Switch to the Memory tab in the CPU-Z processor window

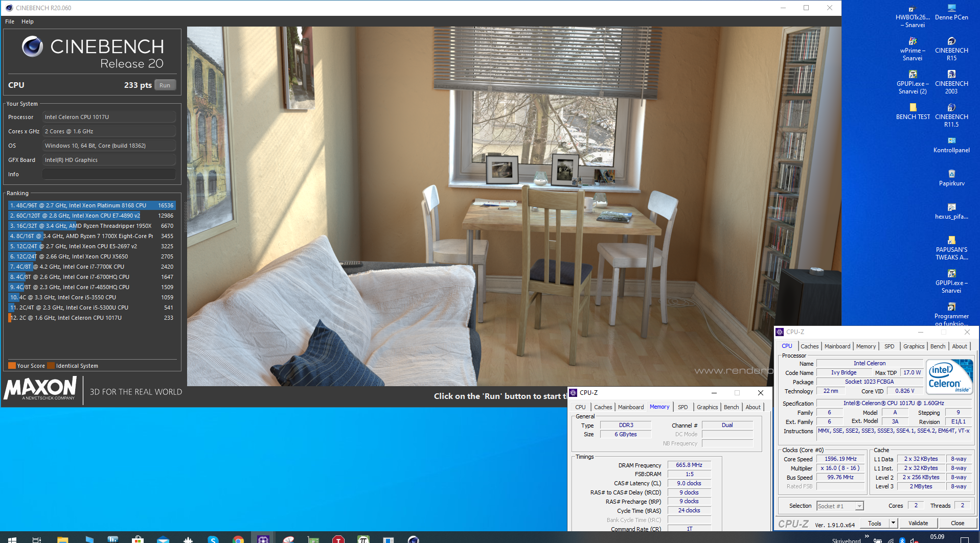(x=866, y=346)
